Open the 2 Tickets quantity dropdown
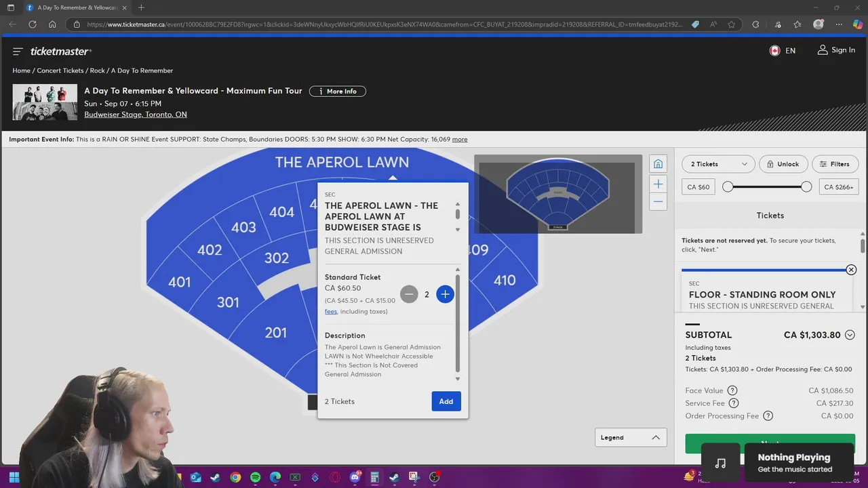Viewport: 868px width, 488px height. 718,164
